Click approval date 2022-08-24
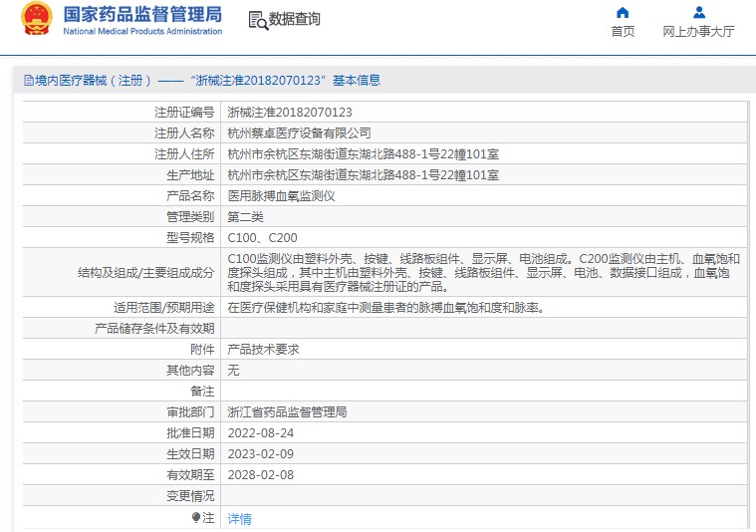This screenshot has height=532, width=756. point(260,433)
